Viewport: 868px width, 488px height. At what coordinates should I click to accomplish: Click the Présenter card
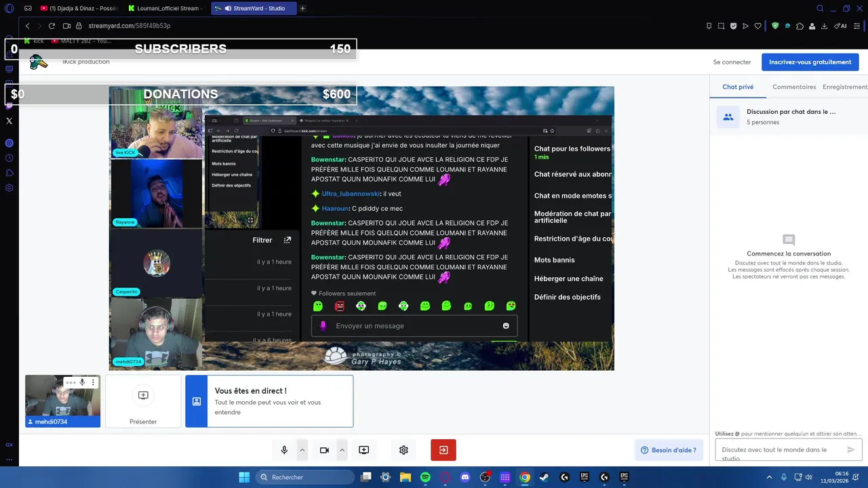143,401
